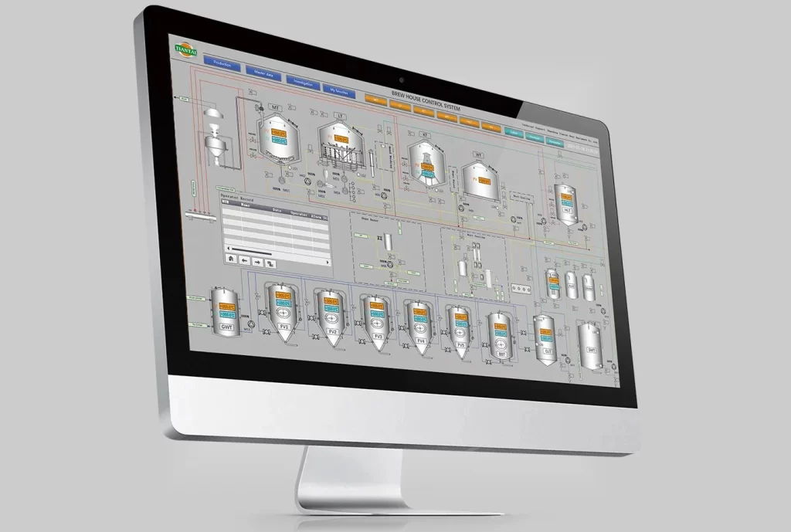Open the Investigation tab
Image resolution: width=791 pixels, height=532 pixels.
pos(303,83)
